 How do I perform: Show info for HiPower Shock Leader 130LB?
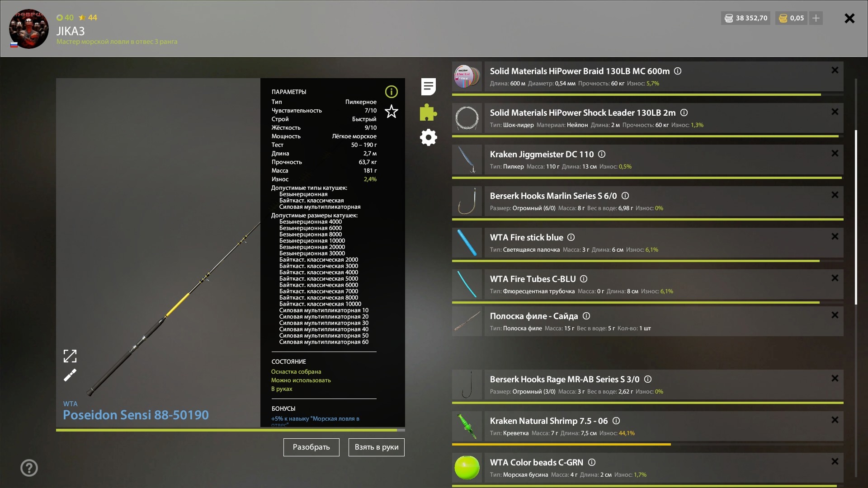(684, 113)
